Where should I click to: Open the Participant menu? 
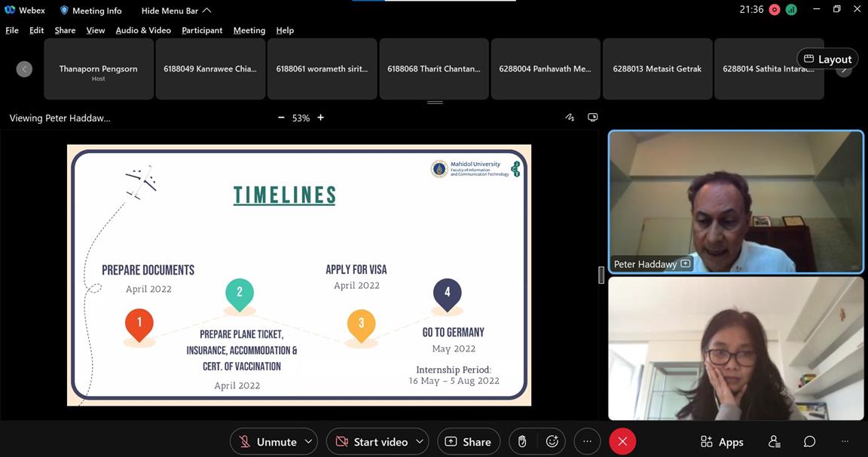pos(202,30)
